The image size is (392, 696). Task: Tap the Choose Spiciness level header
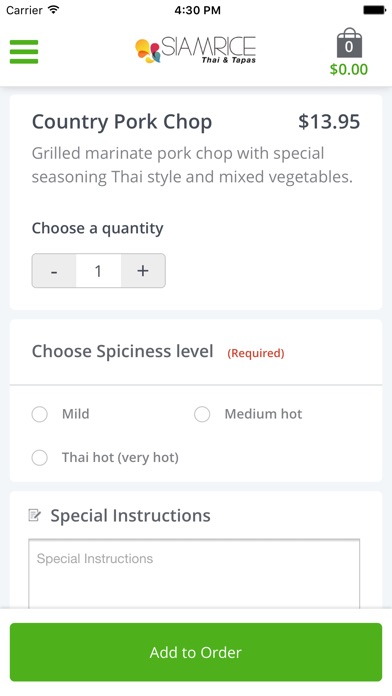click(x=123, y=352)
